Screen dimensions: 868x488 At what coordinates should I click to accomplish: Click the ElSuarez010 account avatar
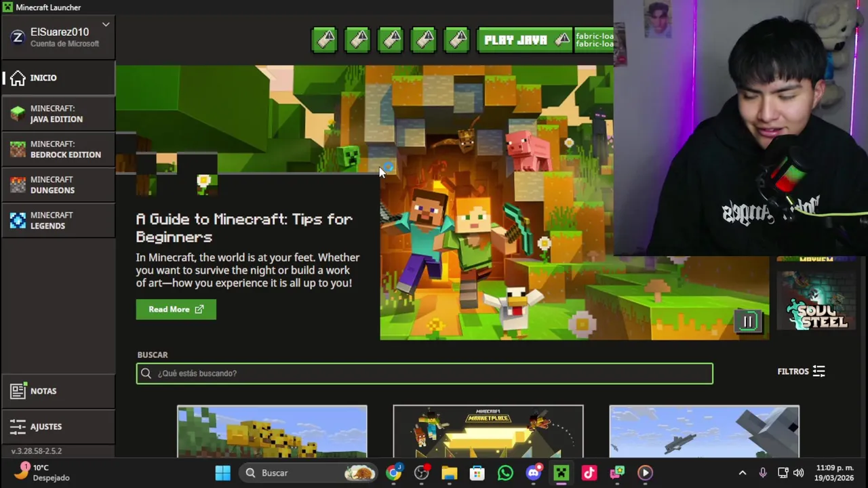(x=18, y=37)
